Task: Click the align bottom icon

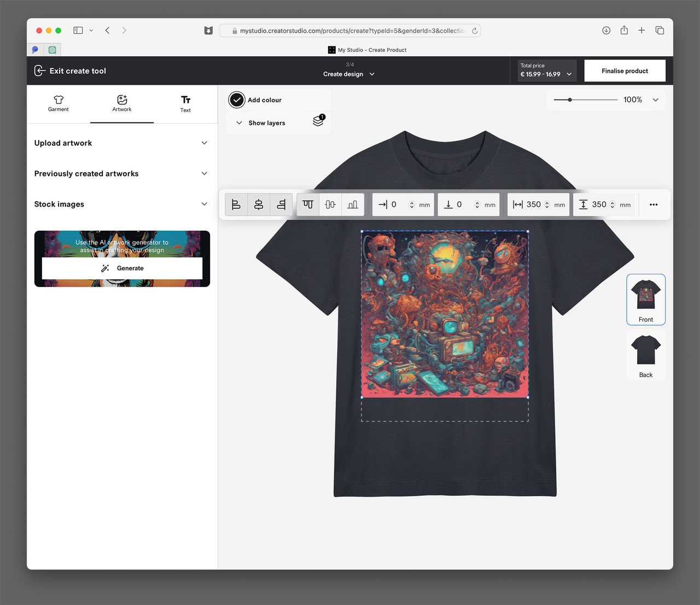Action: 353,204
